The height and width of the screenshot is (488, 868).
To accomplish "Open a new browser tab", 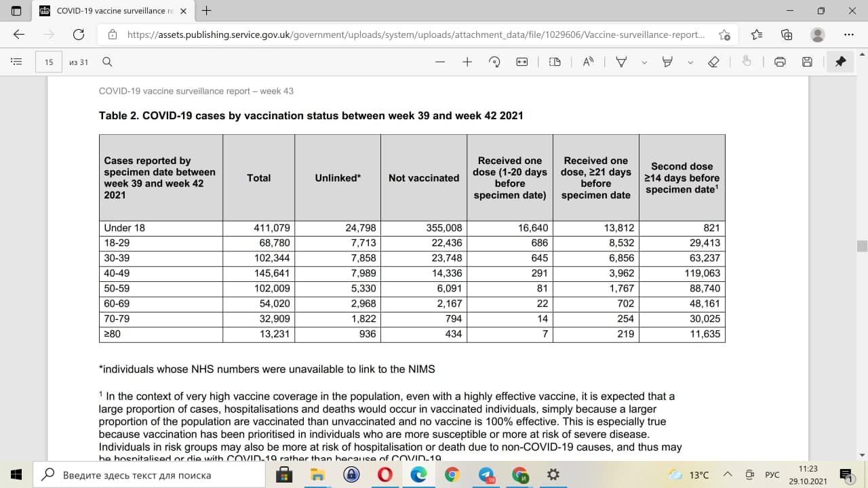I will pos(207,11).
